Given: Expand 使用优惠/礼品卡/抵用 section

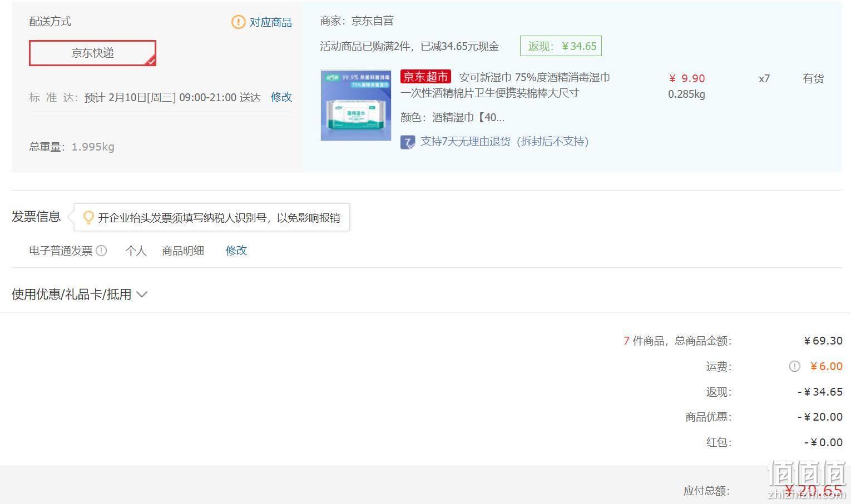Looking at the screenshot, I should [x=80, y=295].
